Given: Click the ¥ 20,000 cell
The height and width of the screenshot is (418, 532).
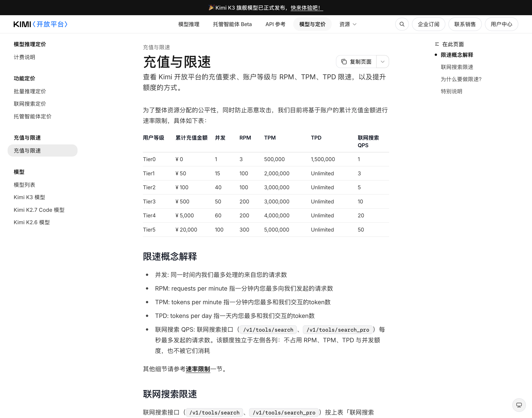Looking at the screenshot, I should (x=186, y=230).
